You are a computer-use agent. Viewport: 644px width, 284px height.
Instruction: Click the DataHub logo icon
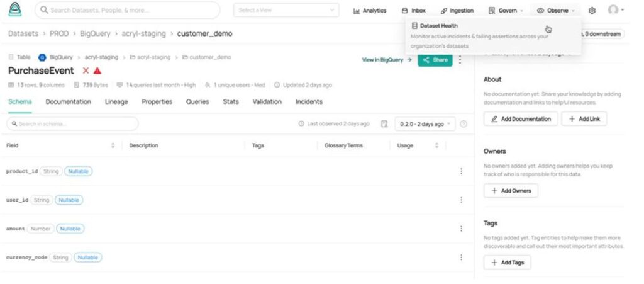coord(15,9)
